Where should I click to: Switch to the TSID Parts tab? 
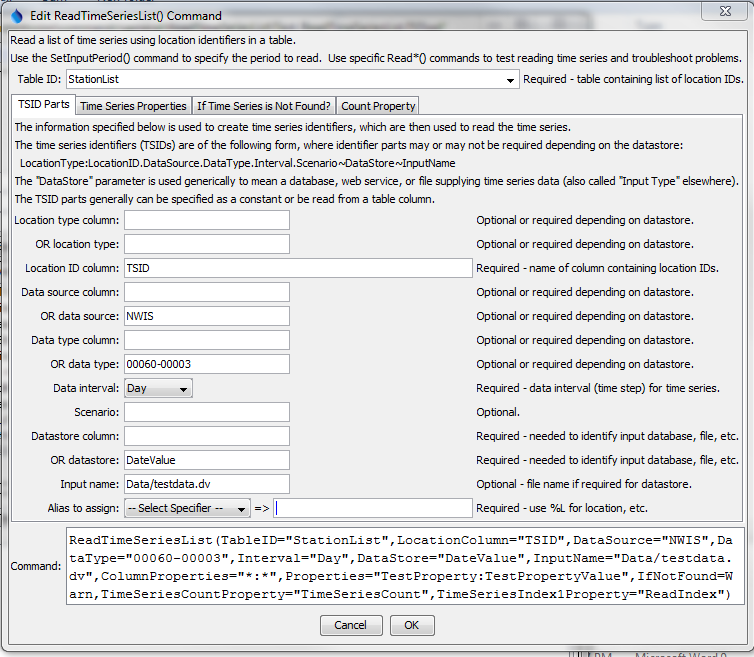(42, 105)
